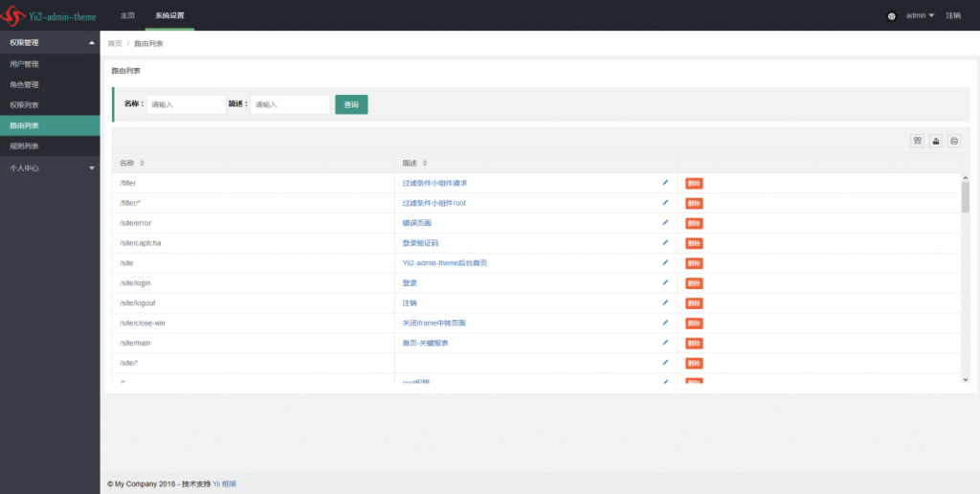Sort table by 简述 column arrows
The image size is (980, 494).
pyautogui.click(x=425, y=163)
